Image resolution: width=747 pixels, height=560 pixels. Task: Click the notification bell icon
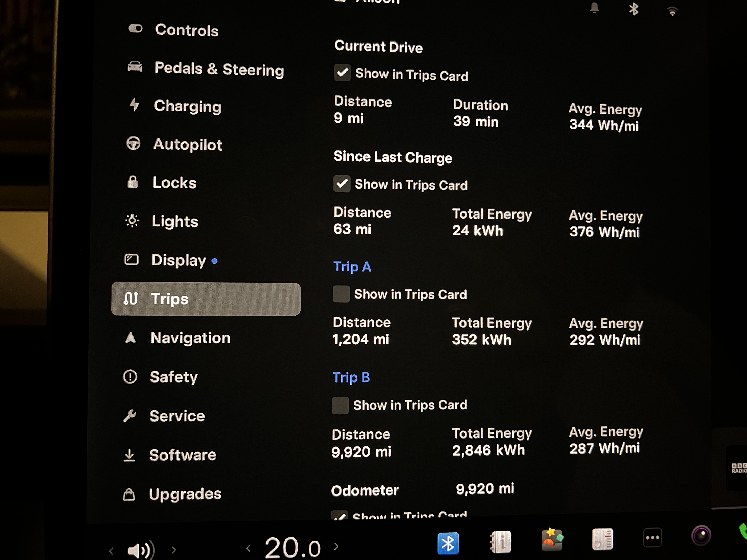[594, 8]
